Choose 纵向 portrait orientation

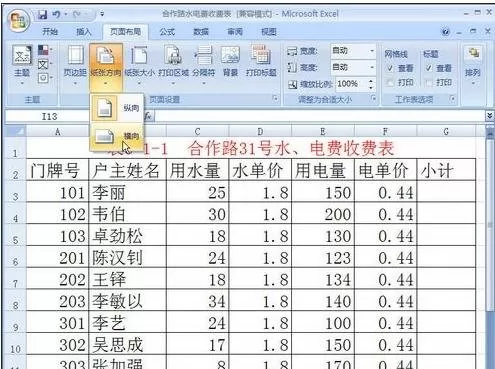(117, 108)
